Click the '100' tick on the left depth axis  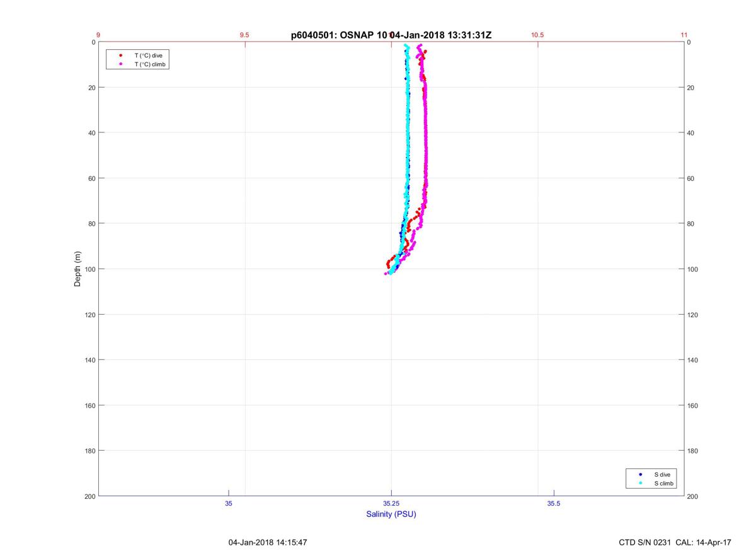(x=90, y=269)
